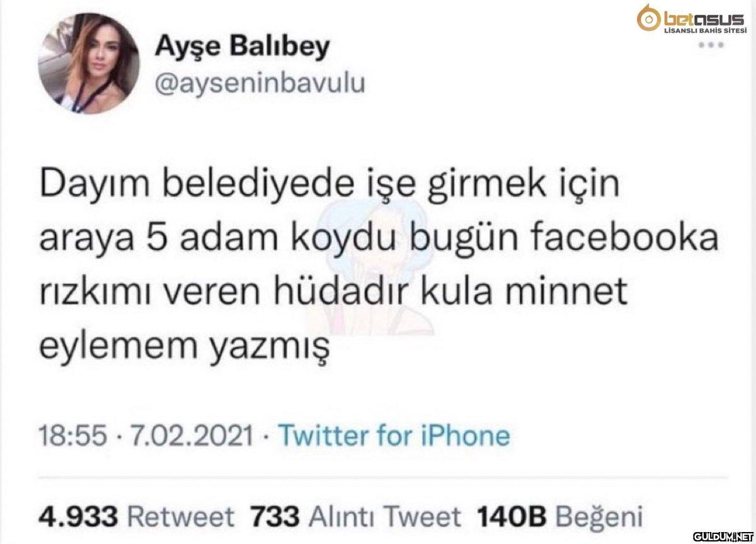Click the 18:55 tweet time

(66, 436)
